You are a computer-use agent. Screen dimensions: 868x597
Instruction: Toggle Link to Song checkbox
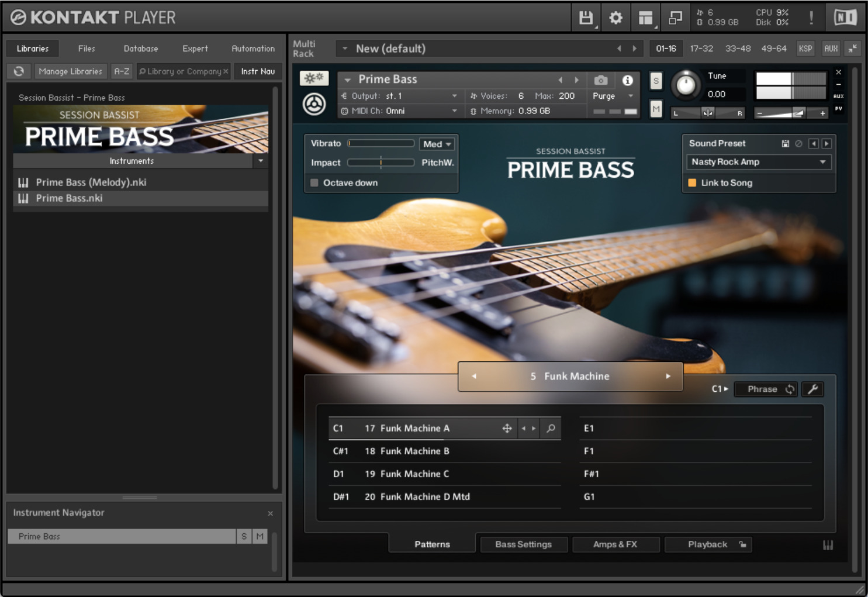(692, 183)
